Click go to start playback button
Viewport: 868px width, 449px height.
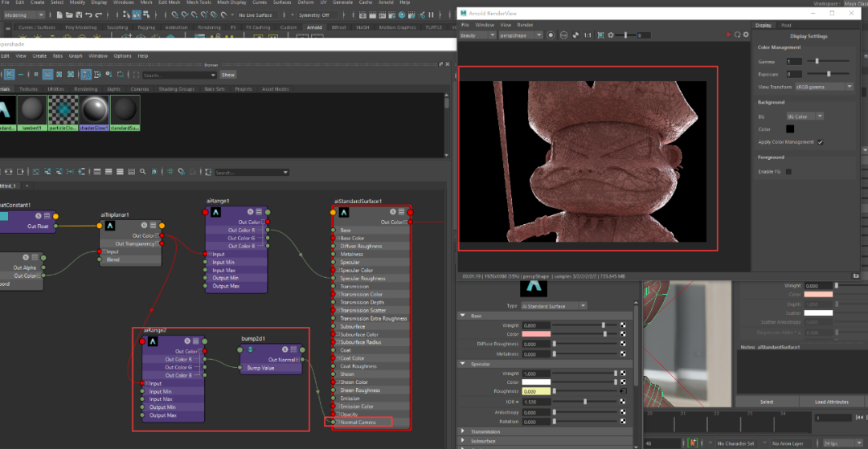[859, 418]
